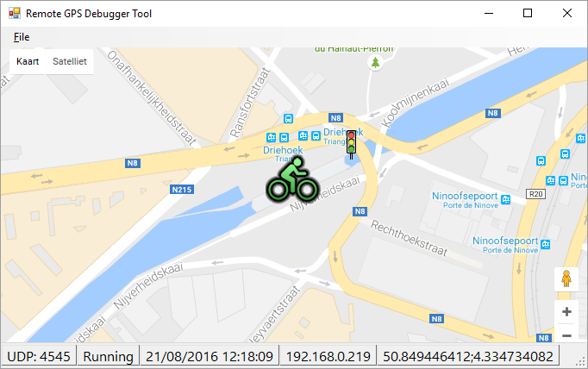Viewport: 588px width, 369px height.
Task: Click the Running status label
Action: 108,356
